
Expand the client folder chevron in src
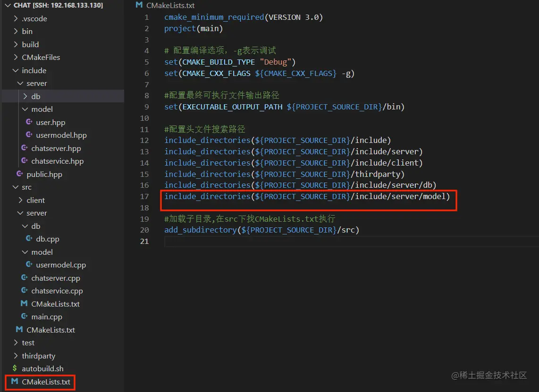[x=20, y=200]
